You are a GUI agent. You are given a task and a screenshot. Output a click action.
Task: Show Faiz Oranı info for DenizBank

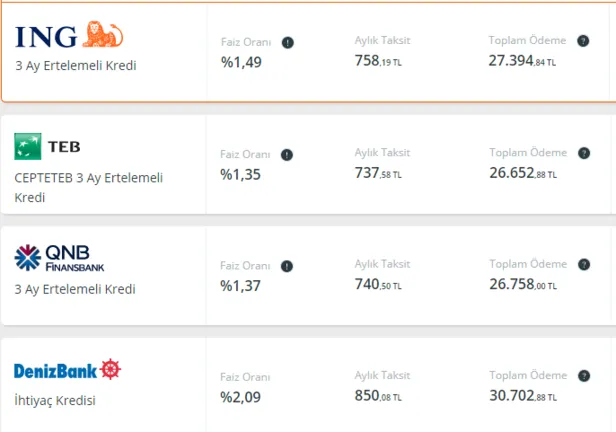[287, 379]
